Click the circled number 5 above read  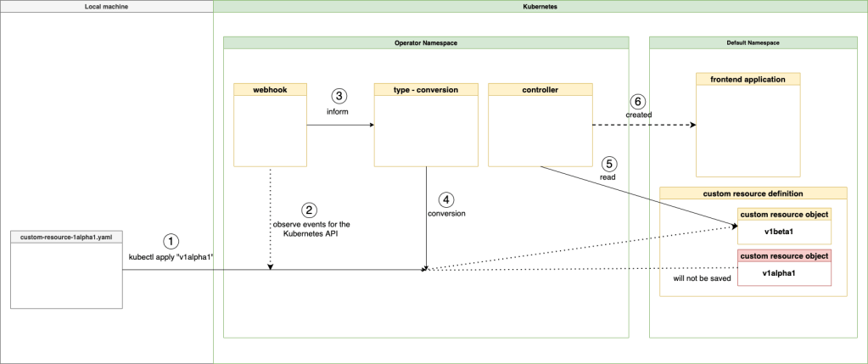pos(608,163)
